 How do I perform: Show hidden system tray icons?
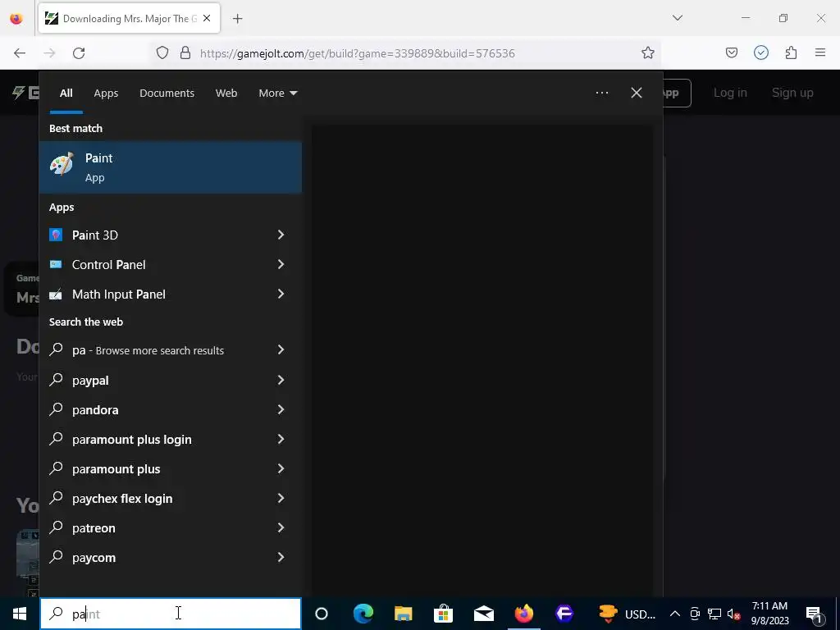click(675, 614)
